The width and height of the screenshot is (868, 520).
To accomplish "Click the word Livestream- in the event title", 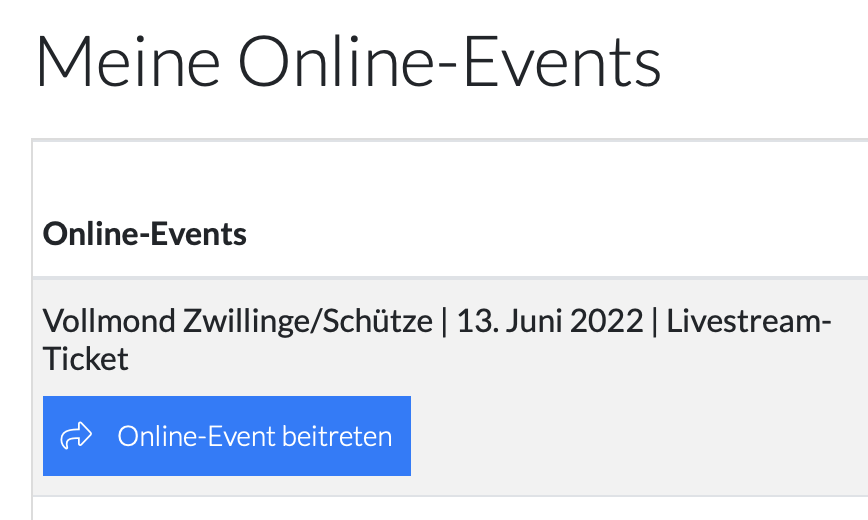I will pyautogui.click(x=749, y=322).
